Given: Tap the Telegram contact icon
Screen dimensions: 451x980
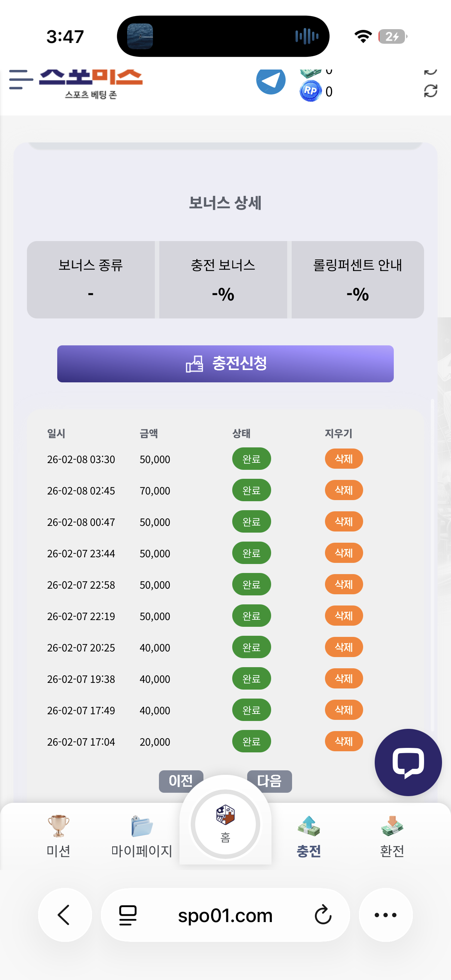Looking at the screenshot, I should pyautogui.click(x=271, y=81).
